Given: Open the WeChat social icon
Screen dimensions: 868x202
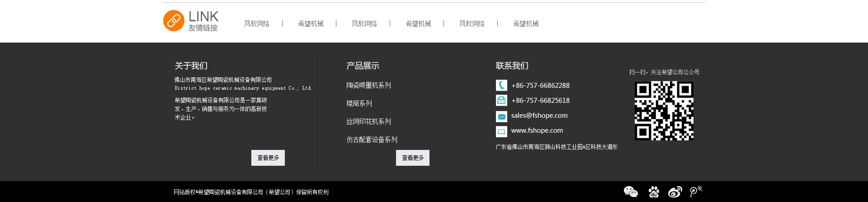Looking at the screenshot, I should tap(630, 192).
